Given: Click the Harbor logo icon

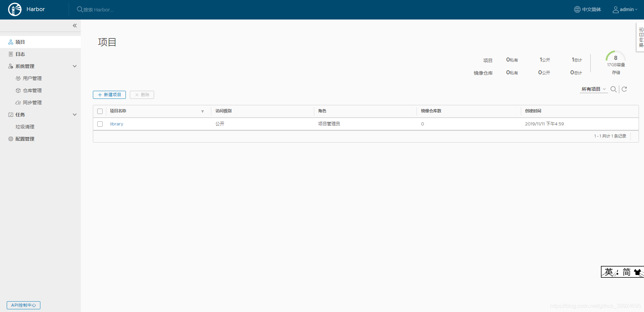Looking at the screenshot, I should [x=15, y=9].
